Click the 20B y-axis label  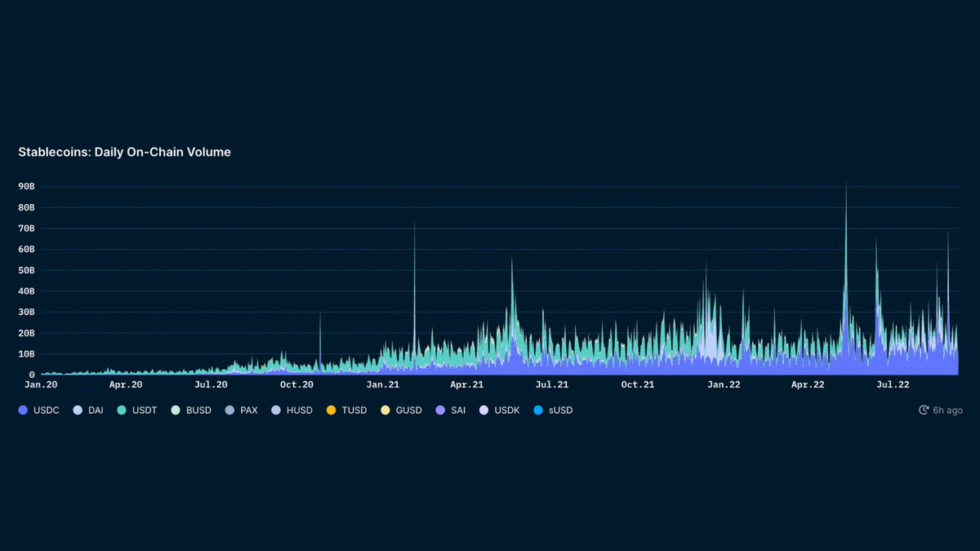[27, 333]
